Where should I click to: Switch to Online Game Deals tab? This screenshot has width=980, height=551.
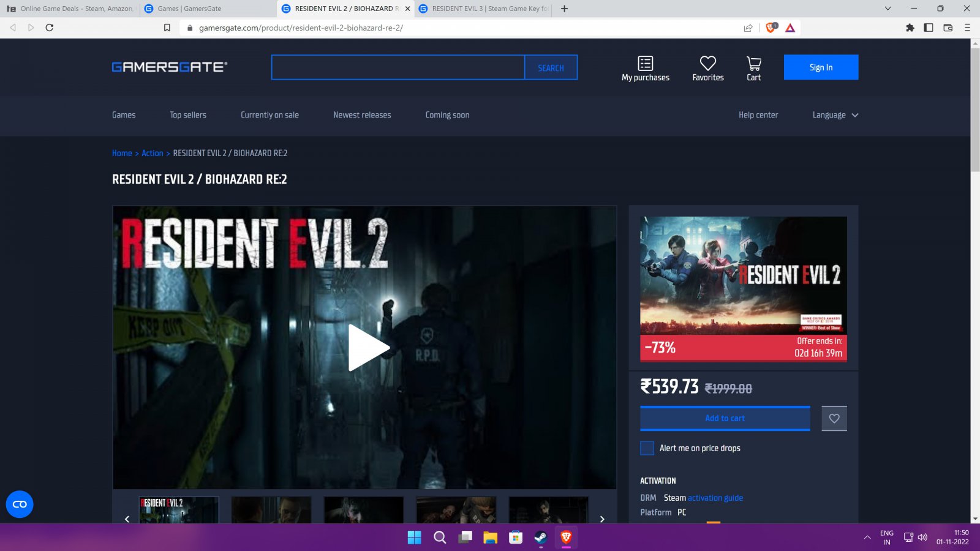pos(70,9)
